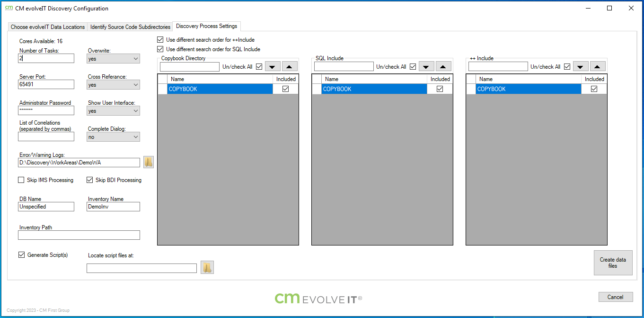
Task: Open the Cross Referance dropdown
Action: 114,85
